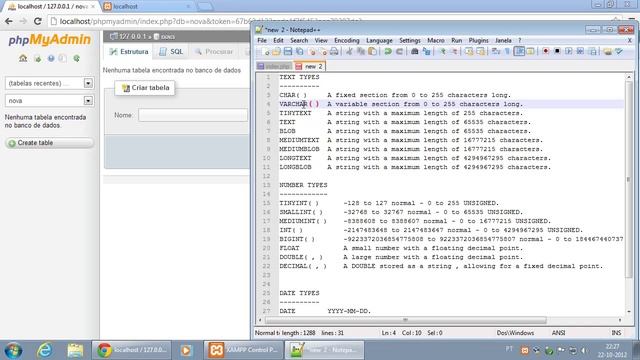The height and width of the screenshot is (360, 640).
Task: Open Windows Start button
Action: coord(13,350)
